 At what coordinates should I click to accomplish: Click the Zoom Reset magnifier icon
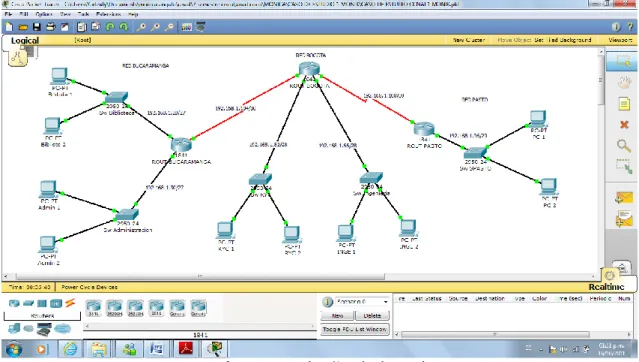tap(155, 27)
